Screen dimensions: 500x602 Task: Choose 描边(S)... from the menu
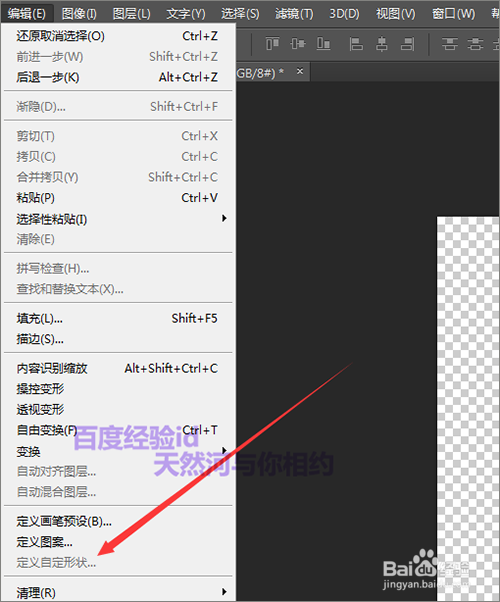[x=118, y=339]
